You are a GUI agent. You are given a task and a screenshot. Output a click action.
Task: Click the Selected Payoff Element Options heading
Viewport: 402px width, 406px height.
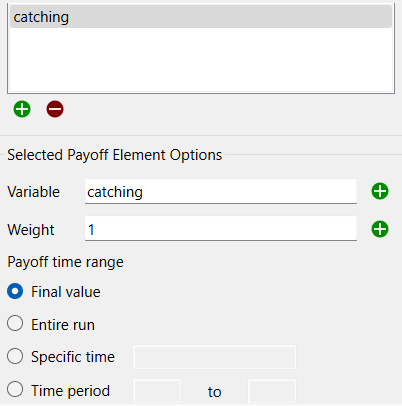(115, 155)
